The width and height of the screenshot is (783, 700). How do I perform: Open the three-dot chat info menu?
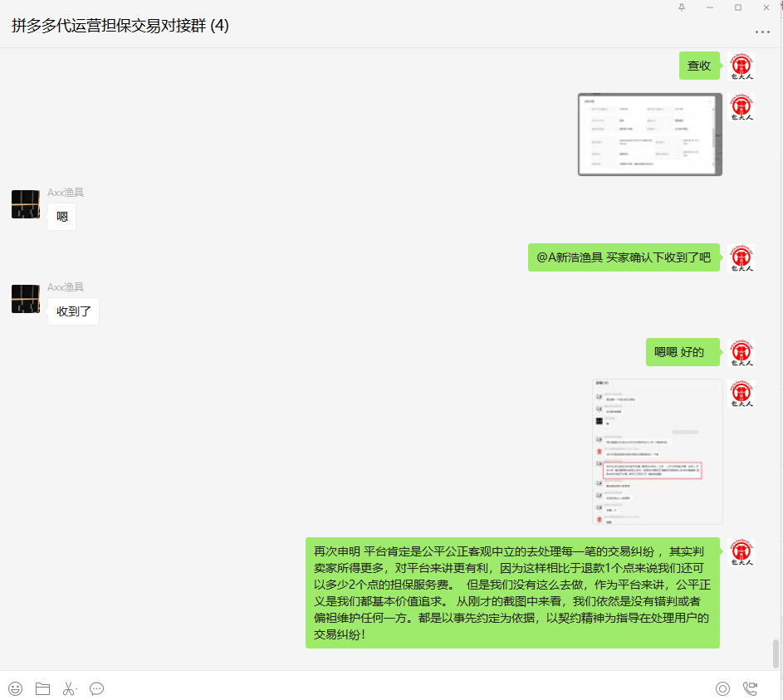tap(761, 32)
